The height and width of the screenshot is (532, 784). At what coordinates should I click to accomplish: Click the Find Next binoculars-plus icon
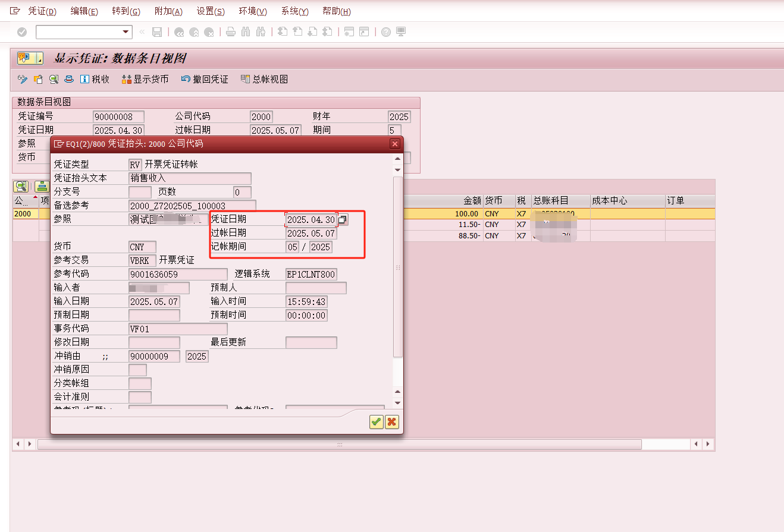[x=261, y=32]
